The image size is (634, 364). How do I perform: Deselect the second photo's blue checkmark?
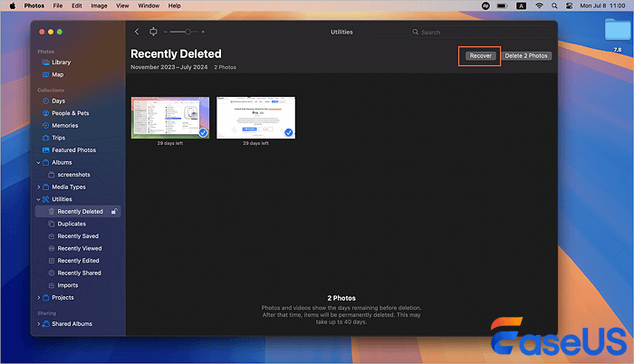[288, 133]
